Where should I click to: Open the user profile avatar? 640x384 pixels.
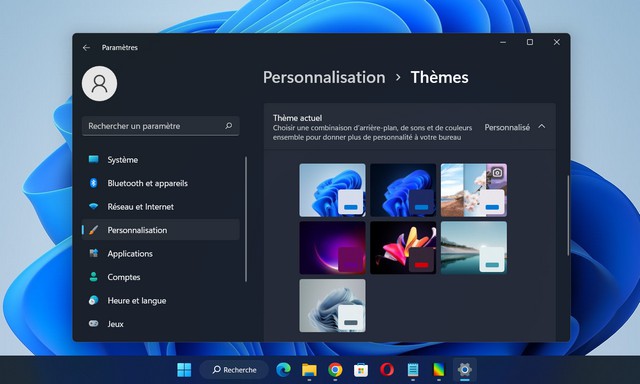coord(100,84)
